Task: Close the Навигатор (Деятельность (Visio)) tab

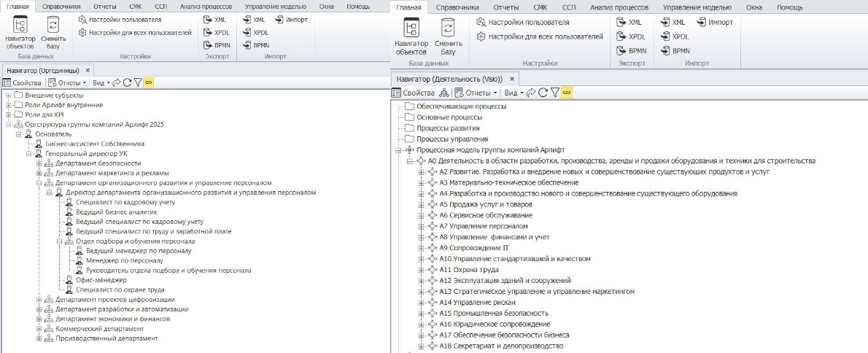Action: pyautogui.click(x=512, y=79)
